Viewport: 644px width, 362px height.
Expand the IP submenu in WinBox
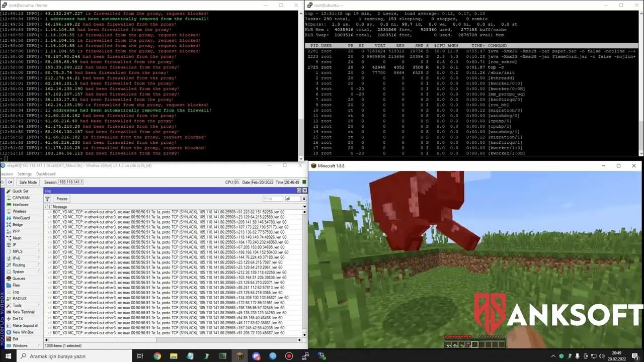point(23,245)
